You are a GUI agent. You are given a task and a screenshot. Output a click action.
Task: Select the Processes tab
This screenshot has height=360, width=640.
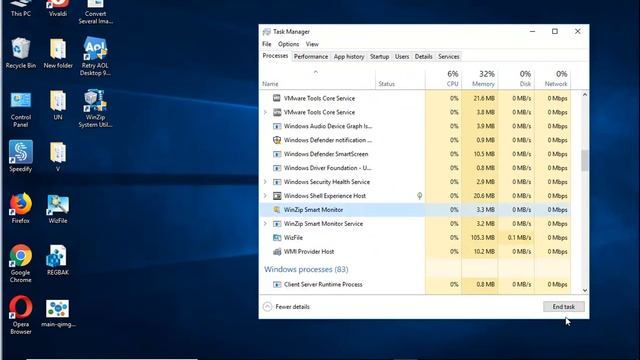275,56
